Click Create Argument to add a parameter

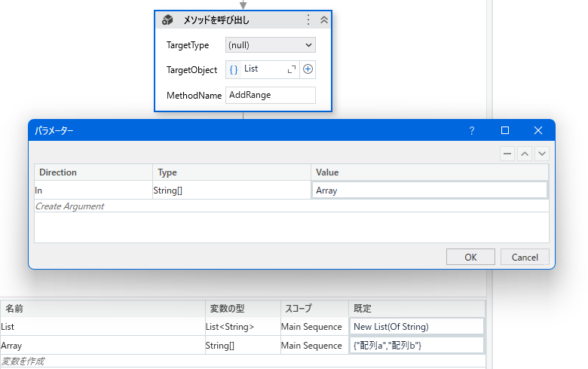tap(69, 206)
